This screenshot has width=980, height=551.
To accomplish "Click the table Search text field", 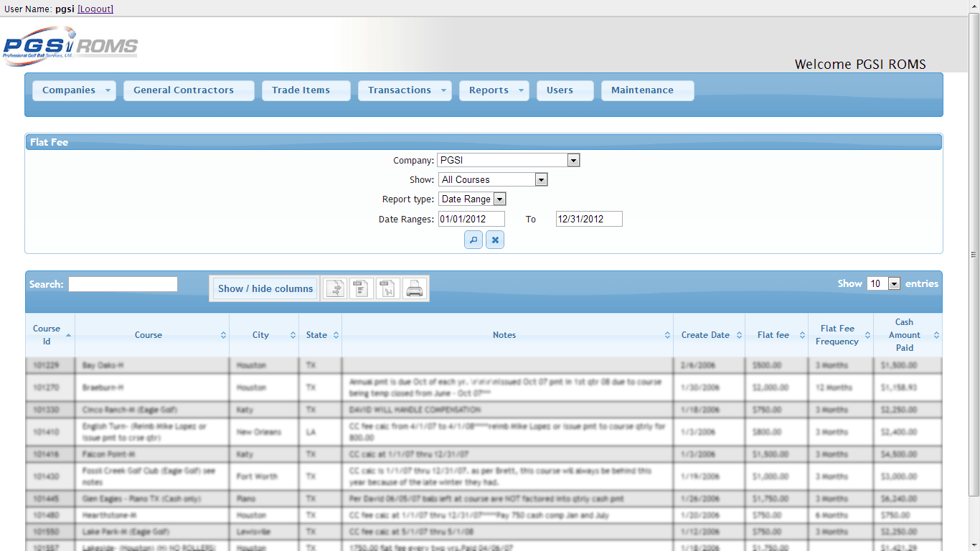I will (123, 284).
